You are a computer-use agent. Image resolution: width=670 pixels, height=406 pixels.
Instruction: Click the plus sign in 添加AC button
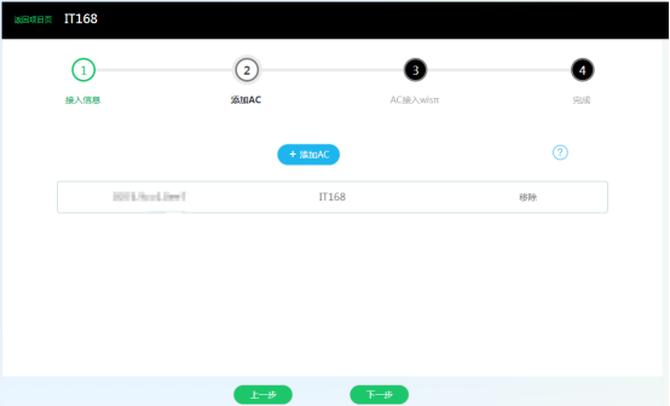tap(293, 154)
